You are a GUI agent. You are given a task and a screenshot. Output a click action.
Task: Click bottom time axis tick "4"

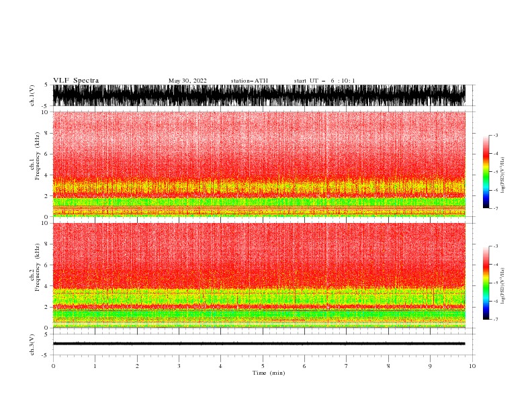point(220,366)
